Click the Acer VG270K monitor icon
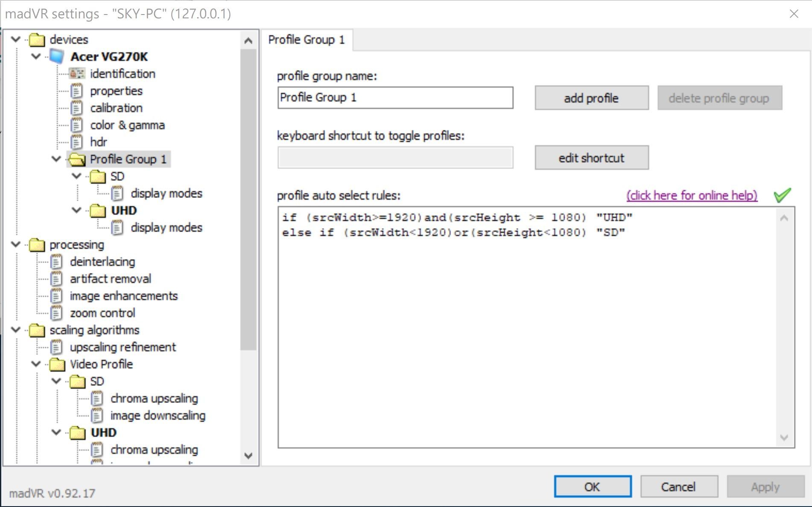812x507 pixels. click(x=57, y=56)
